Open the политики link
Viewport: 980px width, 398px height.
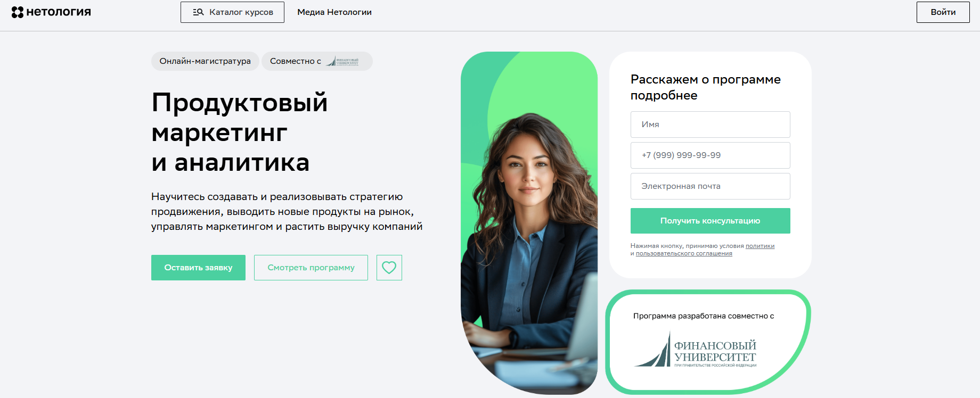tap(760, 246)
